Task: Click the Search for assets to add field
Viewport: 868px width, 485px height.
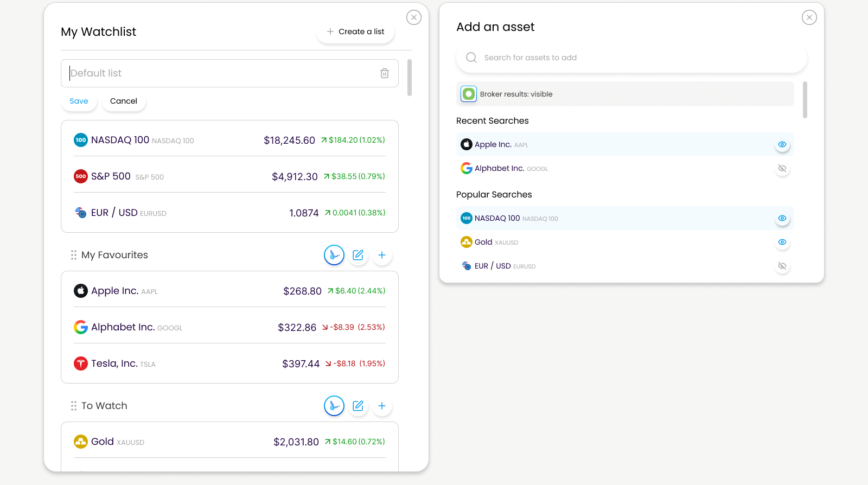Action: [631, 58]
